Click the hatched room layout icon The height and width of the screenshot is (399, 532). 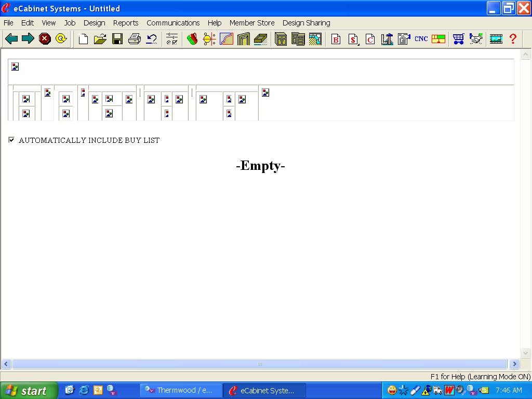point(315,39)
